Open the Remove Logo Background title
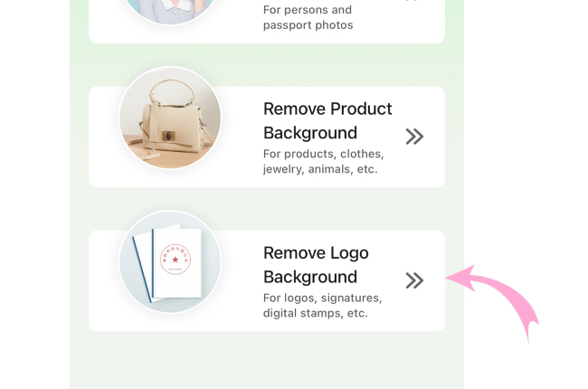Screen dimensions: 588x389 pyautogui.click(x=316, y=265)
